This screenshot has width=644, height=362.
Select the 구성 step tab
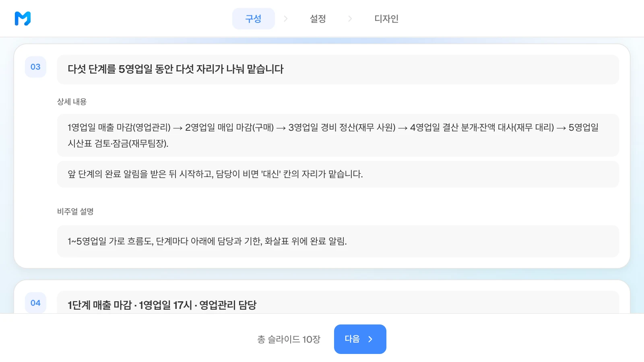tap(254, 19)
